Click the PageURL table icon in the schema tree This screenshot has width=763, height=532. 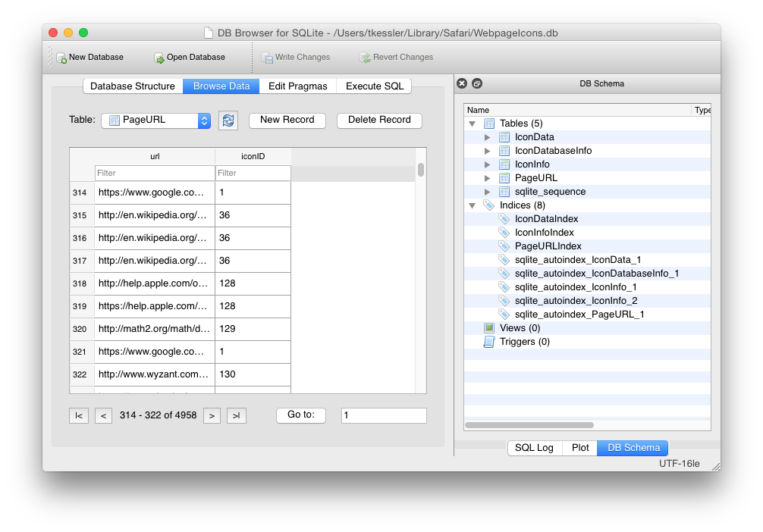(504, 178)
